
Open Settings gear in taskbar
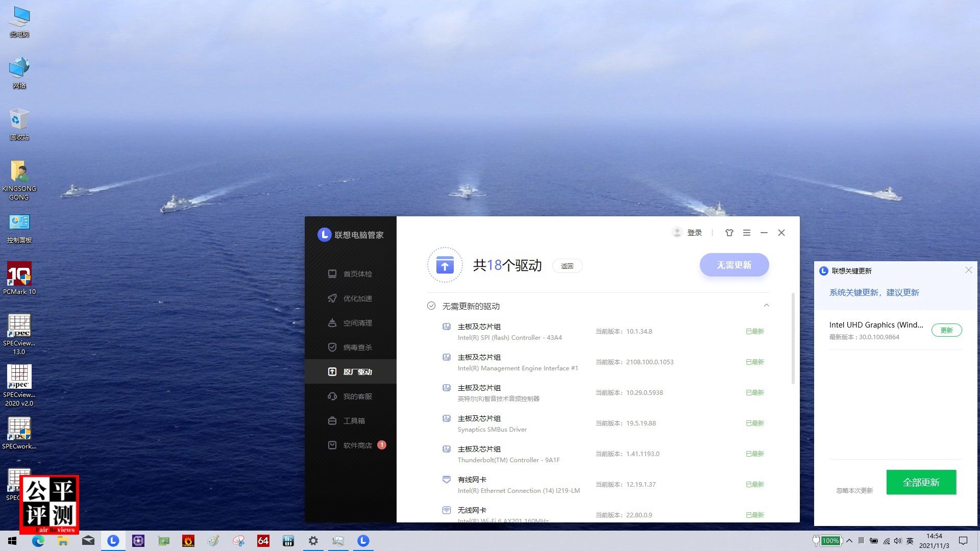(313, 541)
